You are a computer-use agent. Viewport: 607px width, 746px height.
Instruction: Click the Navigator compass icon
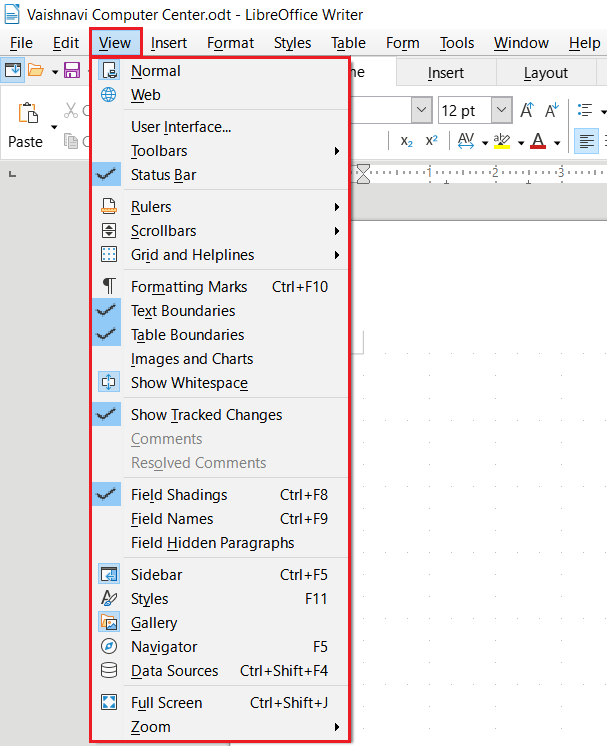coord(109,646)
